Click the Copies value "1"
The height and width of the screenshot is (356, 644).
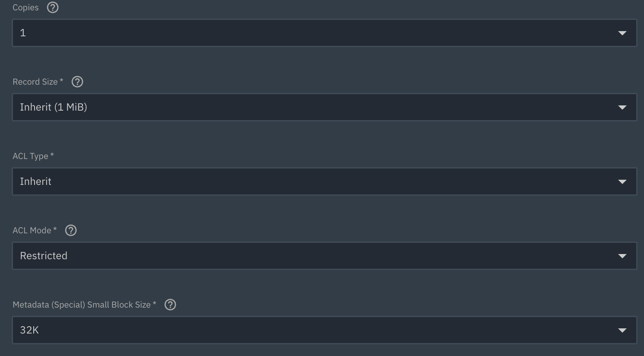[x=23, y=33]
